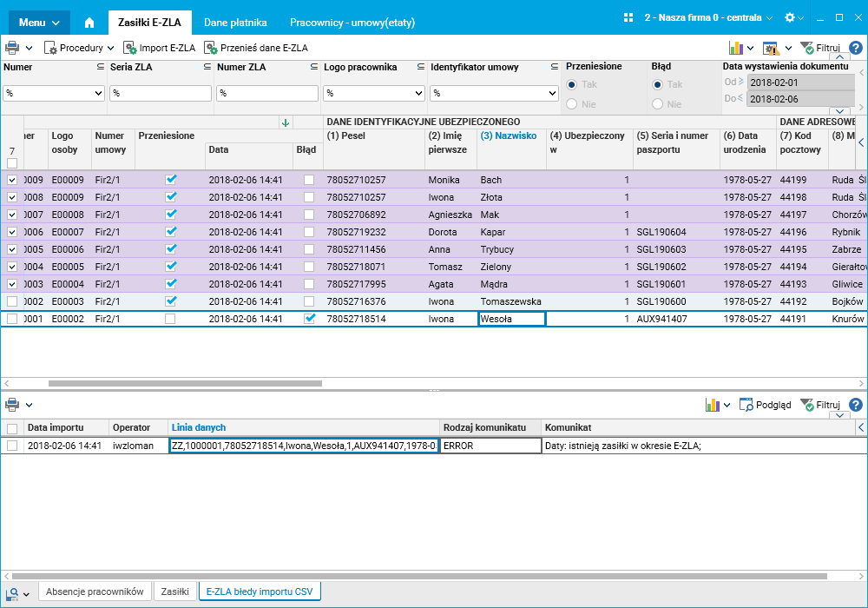Switch to the Dane płatnika tab
Image resolution: width=868 pixels, height=608 pixels.
(235, 23)
